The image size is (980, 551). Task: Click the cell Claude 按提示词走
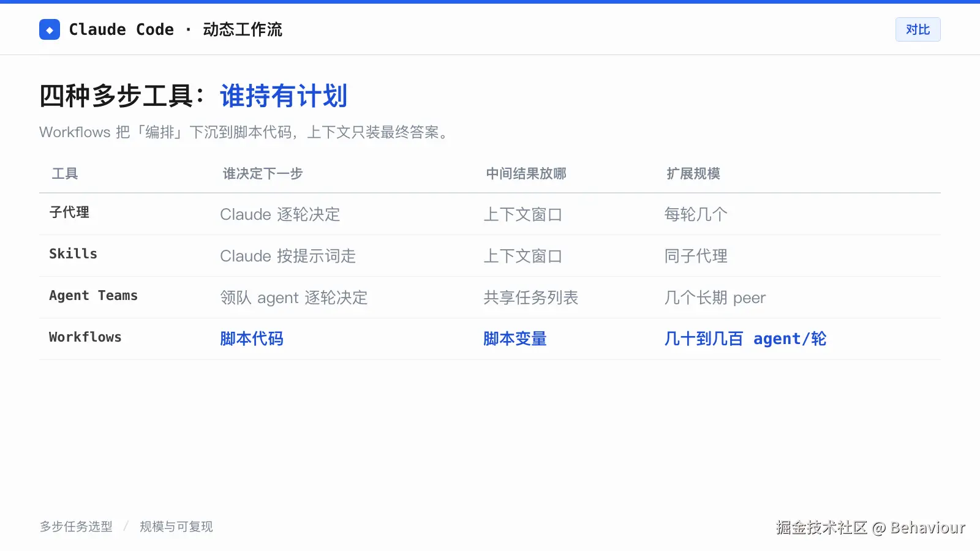[288, 256]
